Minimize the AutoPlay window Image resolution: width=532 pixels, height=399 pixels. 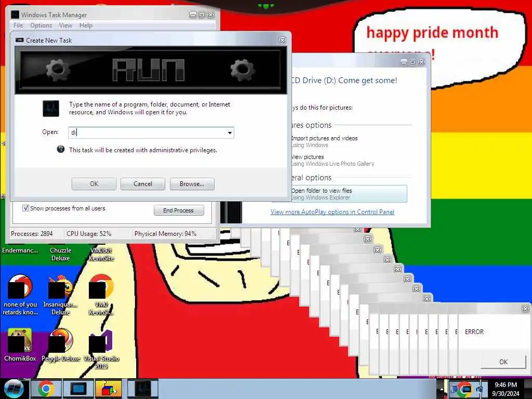[404, 62]
